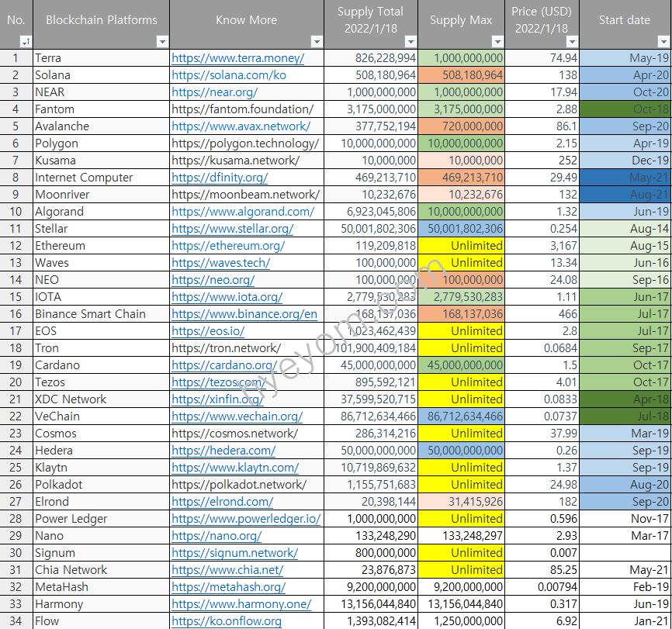Open the elrond.com link
Viewport: 672px width, 629px height.
pos(223,502)
